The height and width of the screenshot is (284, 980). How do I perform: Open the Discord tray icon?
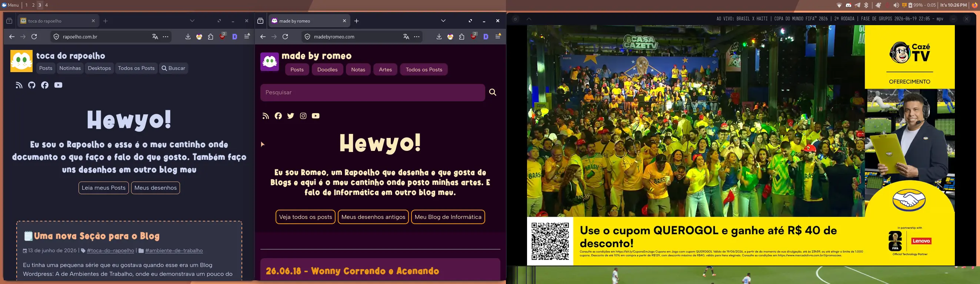tap(849, 5)
